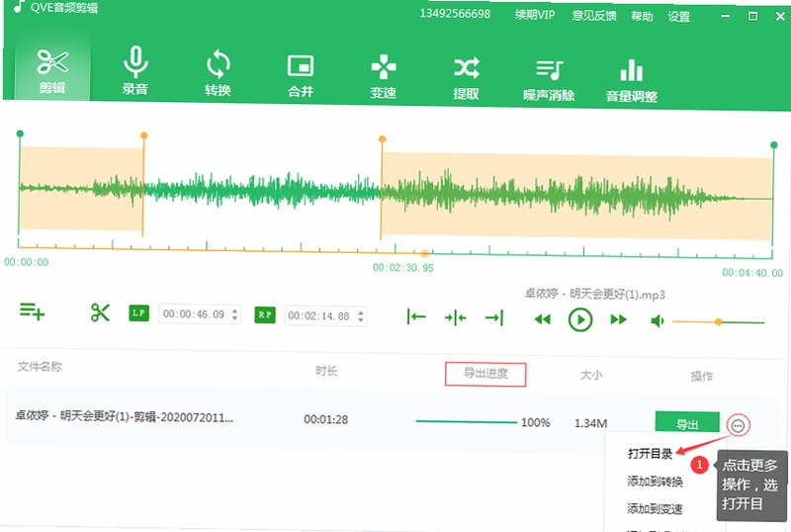Image resolution: width=791 pixels, height=532 pixels.
Task: Click the end time label 00:04:40.00
Action: pos(752,273)
